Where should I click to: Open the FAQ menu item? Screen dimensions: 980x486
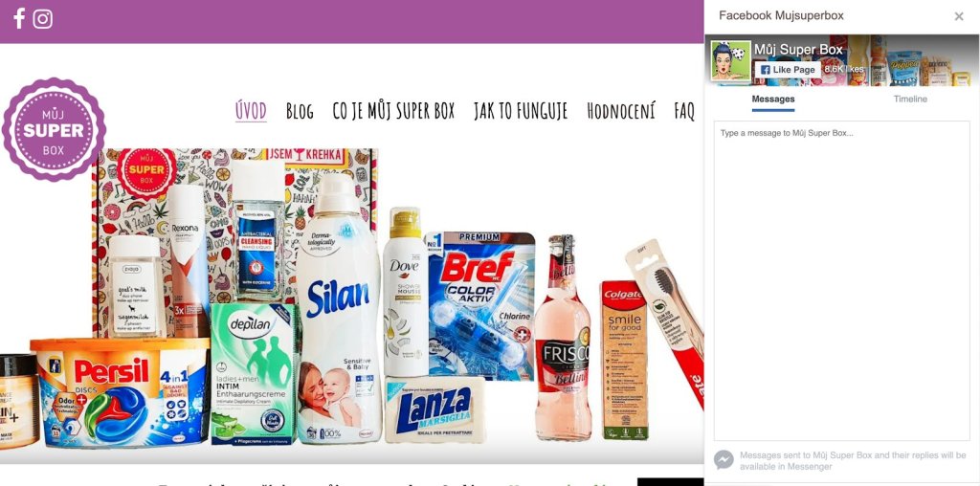pyautogui.click(x=684, y=111)
